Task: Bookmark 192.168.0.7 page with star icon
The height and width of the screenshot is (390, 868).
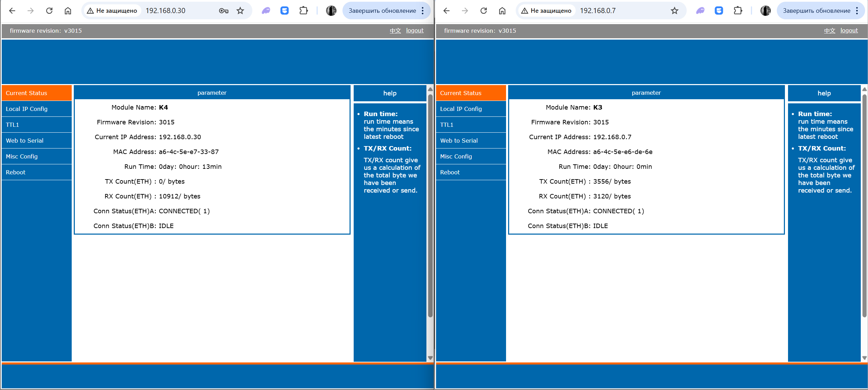Action: point(675,11)
